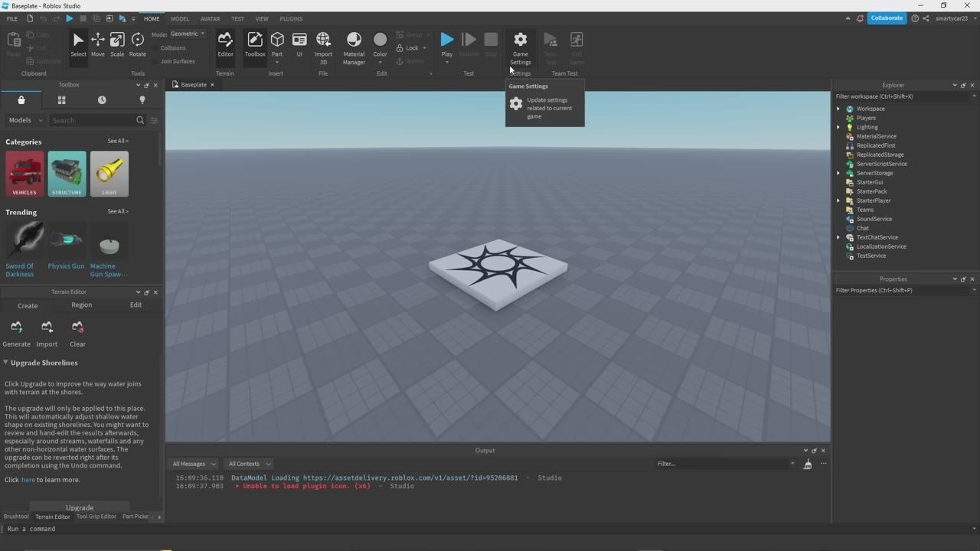Open Toolbox Recent clock tab
This screenshot has height=551, width=980.
tap(102, 100)
